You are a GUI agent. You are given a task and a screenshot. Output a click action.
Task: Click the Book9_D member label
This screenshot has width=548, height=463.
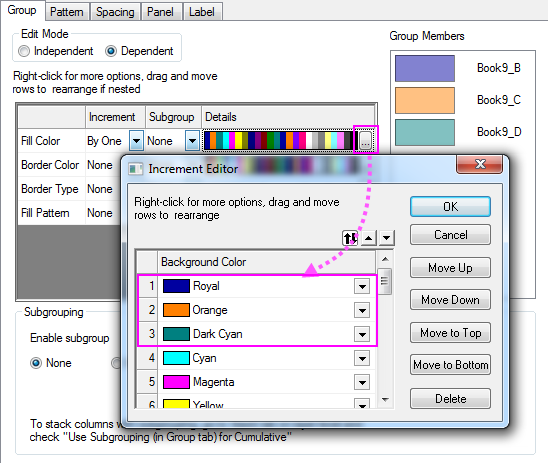click(x=499, y=132)
